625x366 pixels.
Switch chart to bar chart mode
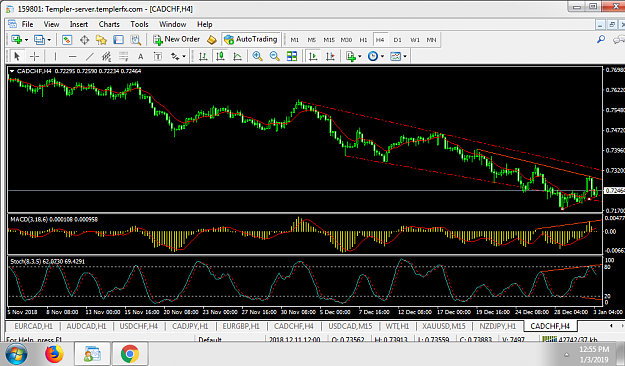203,56
